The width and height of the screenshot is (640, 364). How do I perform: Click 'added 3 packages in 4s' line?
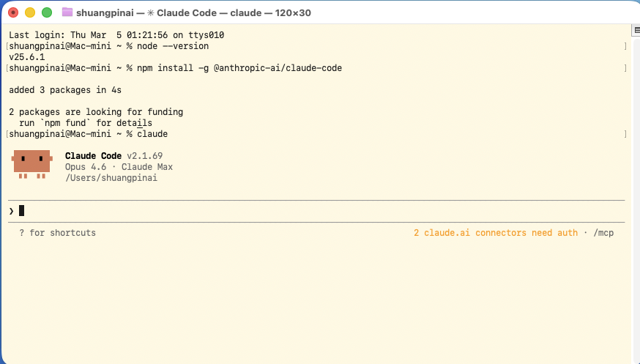point(65,90)
